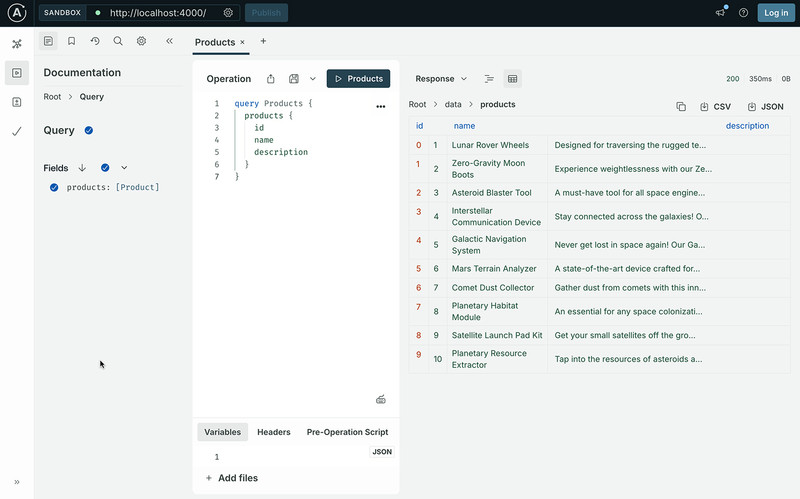Click the description field in query editor
This screenshot has height=499, width=800.
pos(281,152)
